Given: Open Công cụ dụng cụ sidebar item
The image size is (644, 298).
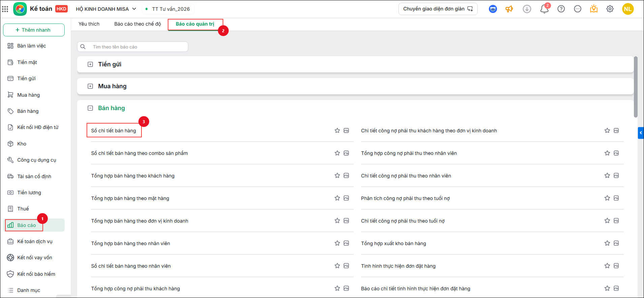Looking at the screenshot, I should 34,160.
